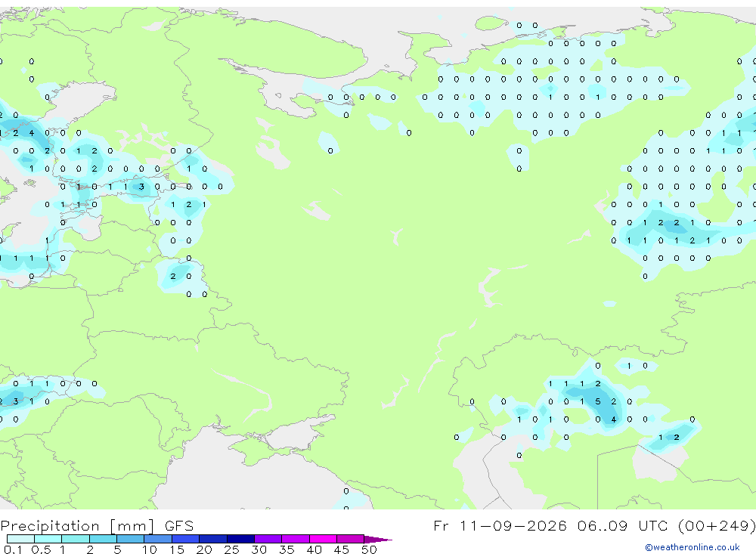
Task: Choose the 30–35 mm purple legend swatch
Action: coord(268,539)
